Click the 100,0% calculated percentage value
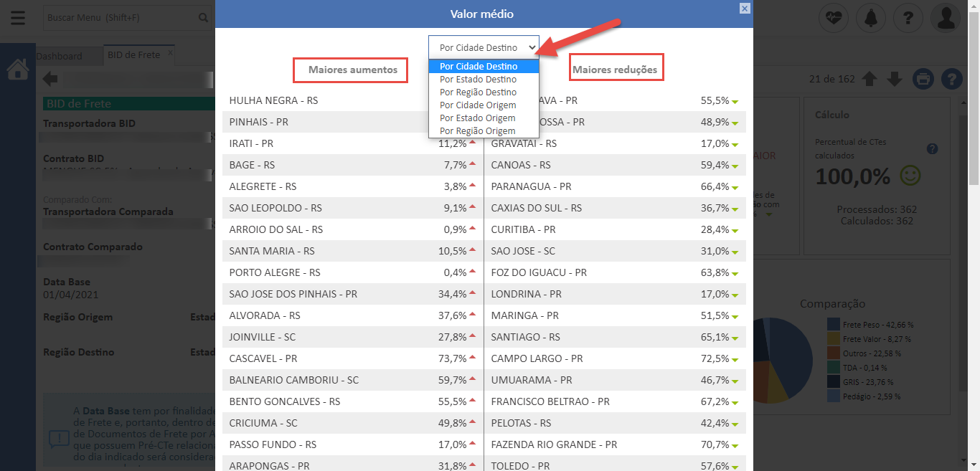The width and height of the screenshot is (980, 471). tap(853, 176)
